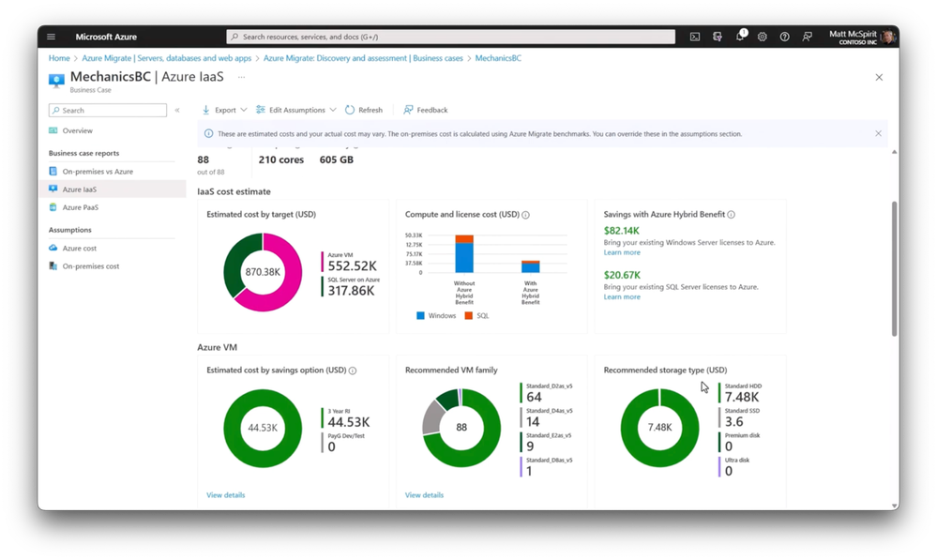The width and height of the screenshot is (937, 560).
Task: Open the notifications bell
Action: pos(740,37)
